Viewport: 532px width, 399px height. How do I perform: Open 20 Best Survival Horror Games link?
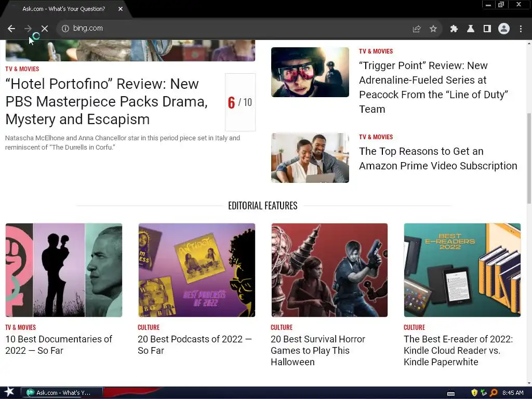318,351
